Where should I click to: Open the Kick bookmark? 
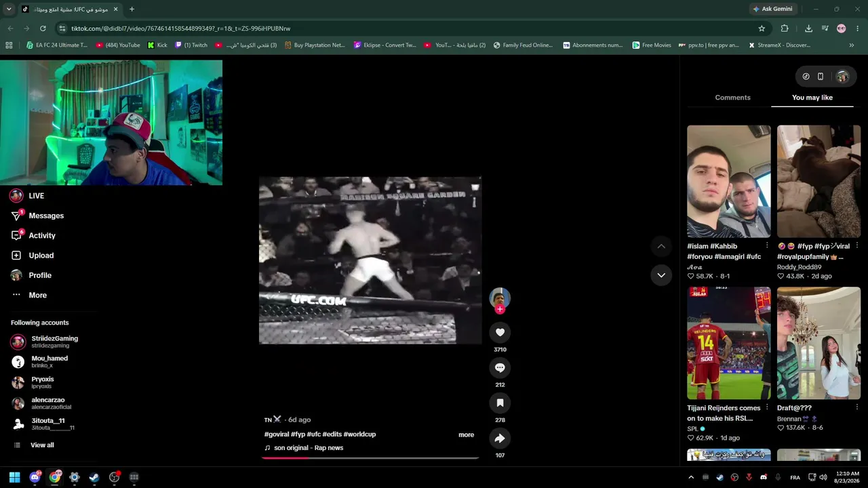[x=157, y=45]
